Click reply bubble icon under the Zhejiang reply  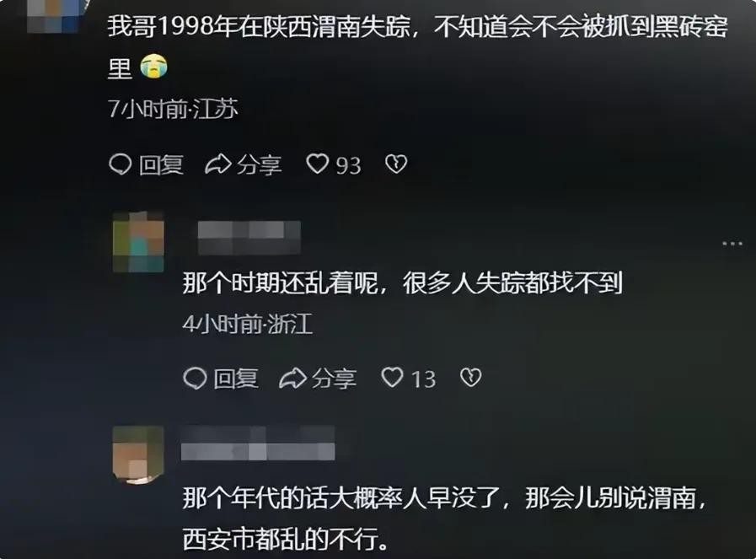pyautogui.click(x=195, y=378)
